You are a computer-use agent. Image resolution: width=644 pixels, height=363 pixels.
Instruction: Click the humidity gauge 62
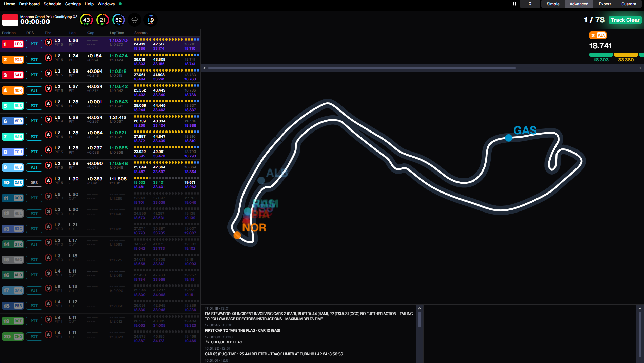(118, 20)
